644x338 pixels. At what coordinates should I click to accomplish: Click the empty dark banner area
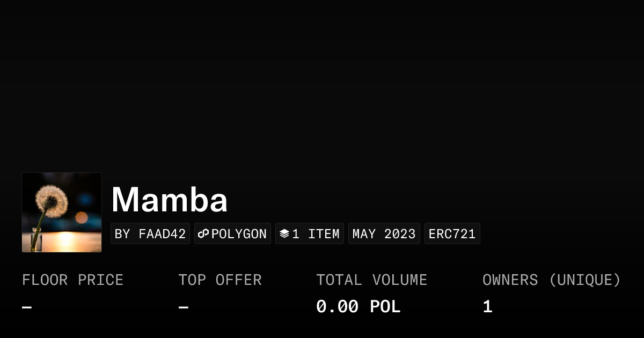322,80
